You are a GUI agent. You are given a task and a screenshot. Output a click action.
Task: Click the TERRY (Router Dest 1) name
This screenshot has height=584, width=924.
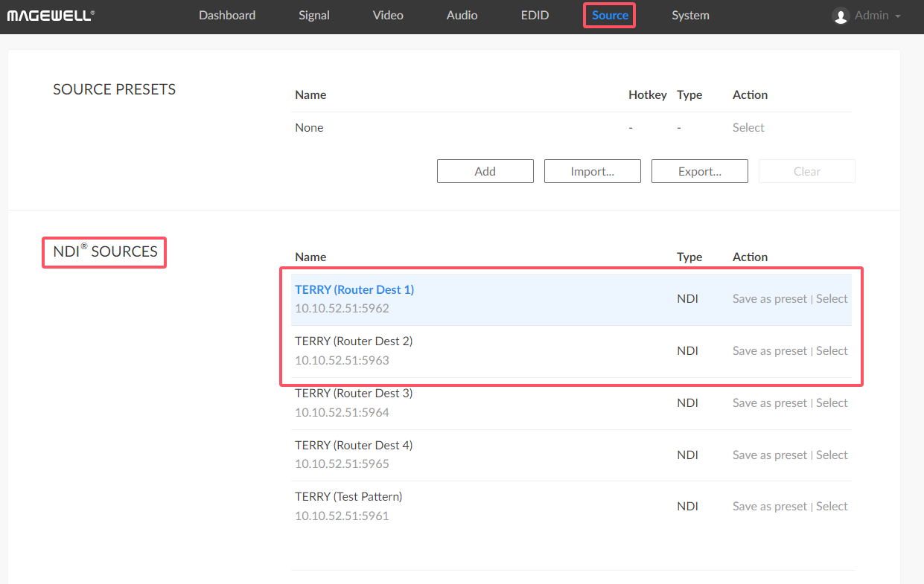tap(354, 290)
